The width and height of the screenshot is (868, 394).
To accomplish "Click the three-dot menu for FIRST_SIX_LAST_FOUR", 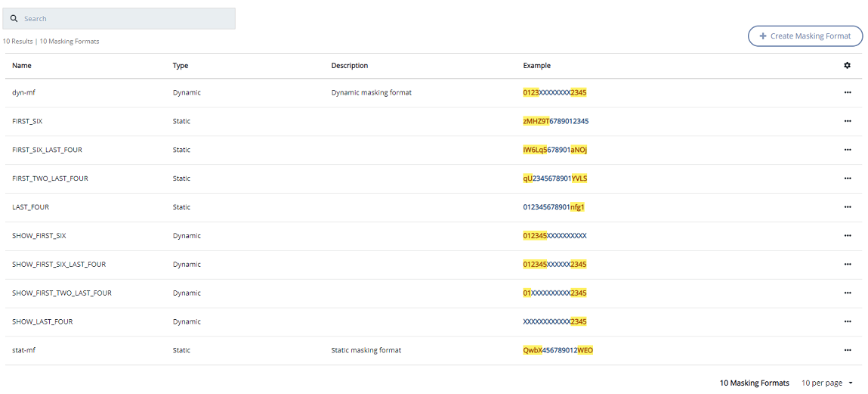I will [x=847, y=150].
